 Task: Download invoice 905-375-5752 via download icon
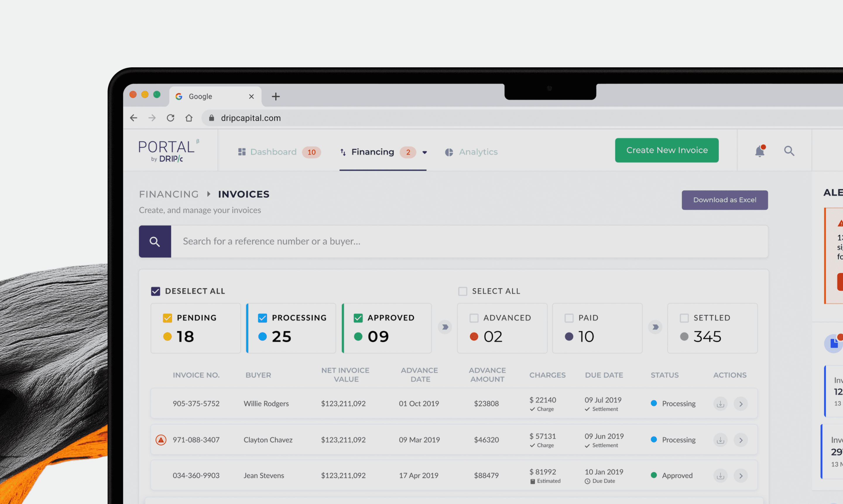click(x=720, y=404)
